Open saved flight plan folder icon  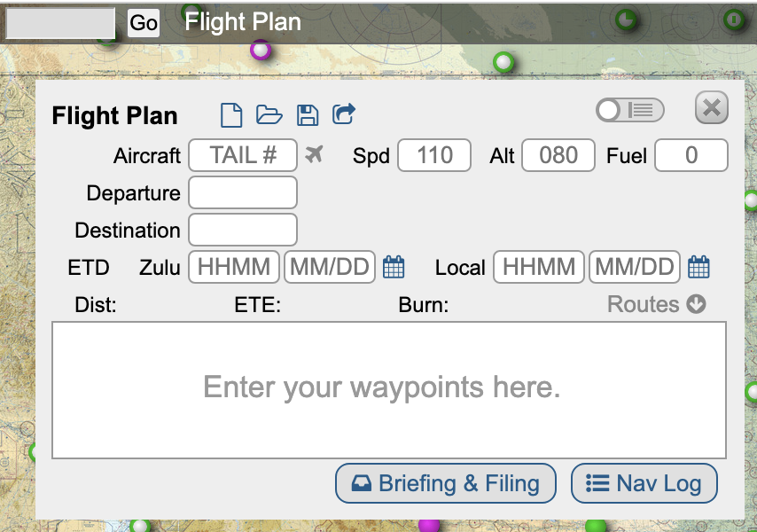pos(269,114)
